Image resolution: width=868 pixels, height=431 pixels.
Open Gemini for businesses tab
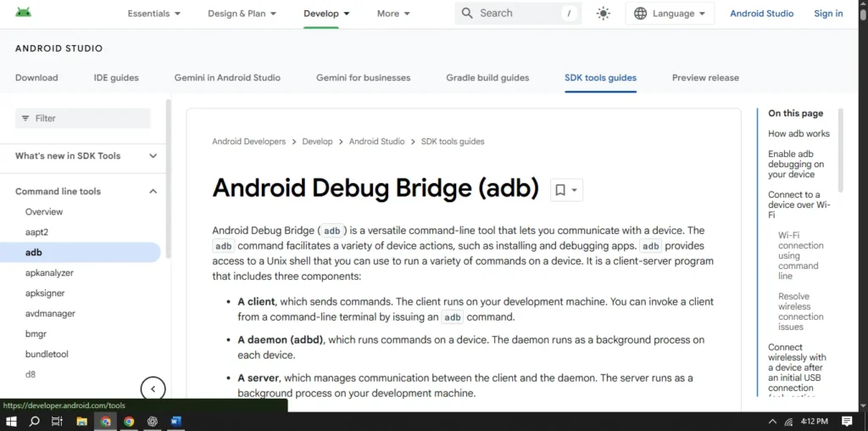(x=363, y=77)
